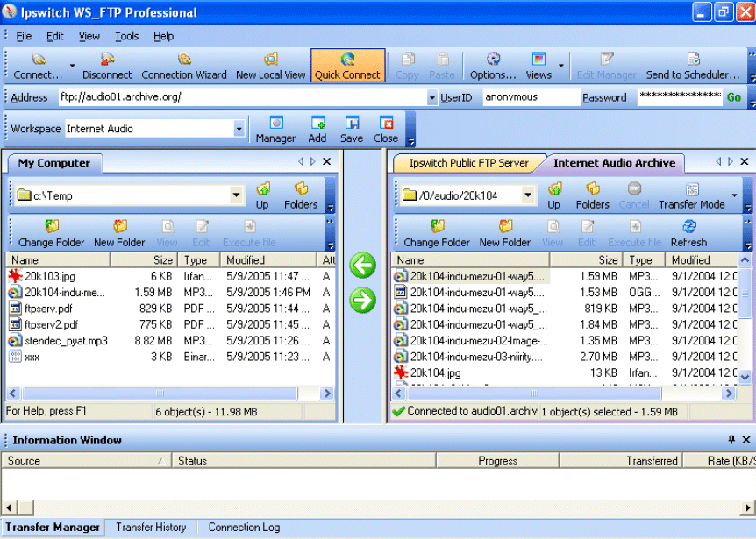The height and width of the screenshot is (539, 756).
Task: Click the green Go button
Action: pos(733,97)
